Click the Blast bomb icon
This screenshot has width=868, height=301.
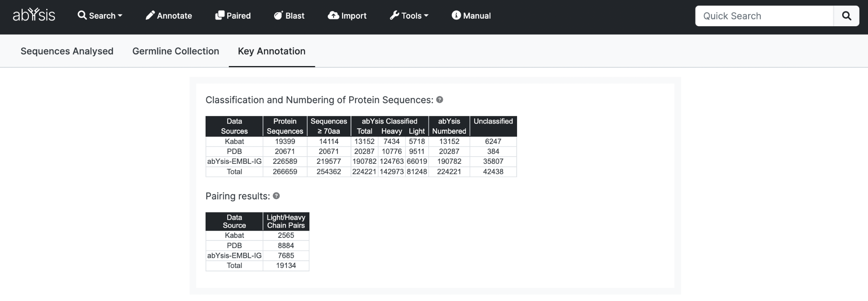[x=278, y=16]
